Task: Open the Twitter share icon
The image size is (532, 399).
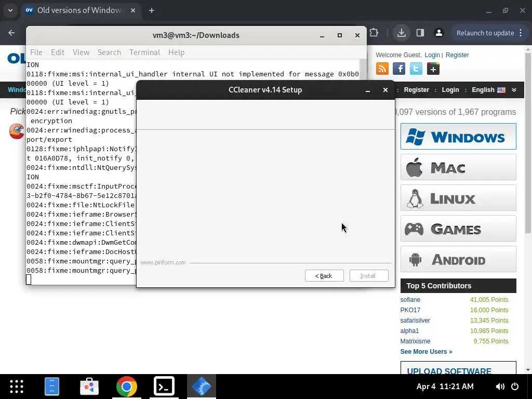Action: coord(416,69)
